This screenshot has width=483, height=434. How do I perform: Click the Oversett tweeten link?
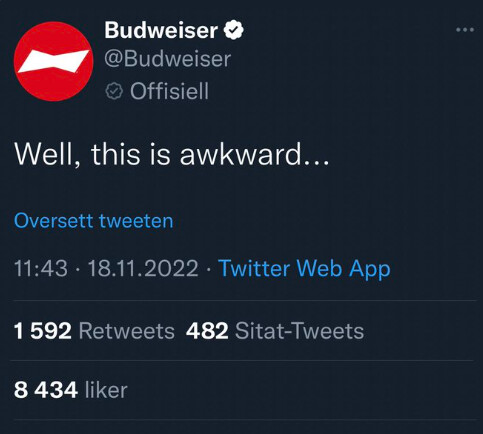(x=94, y=221)
